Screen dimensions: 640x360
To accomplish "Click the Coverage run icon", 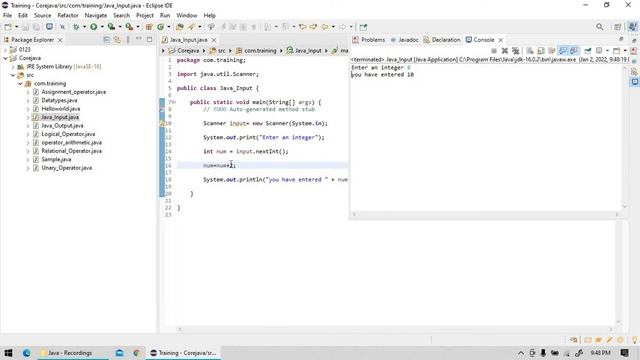I will pos(111,27).
